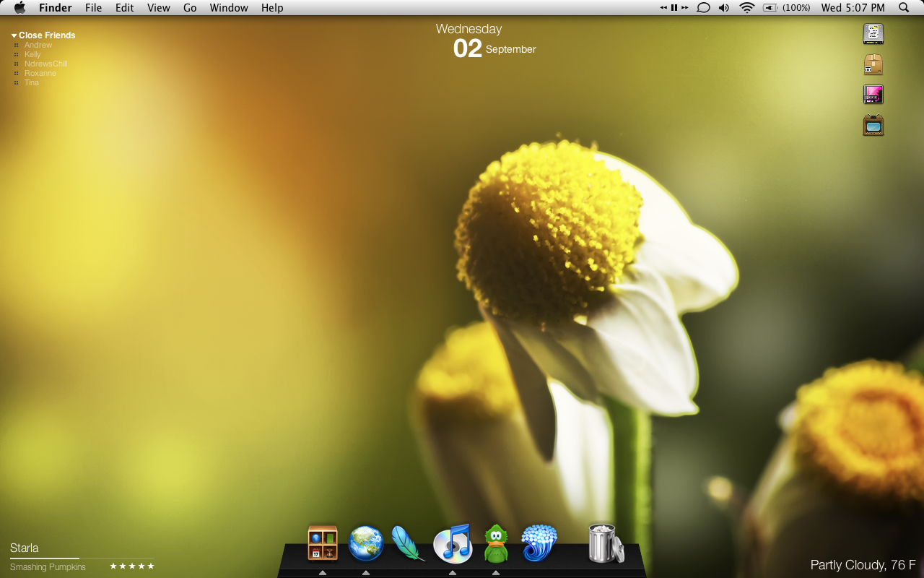
Task: Click the Smashing Pumpkins artist name
Action: coord(48,567)
